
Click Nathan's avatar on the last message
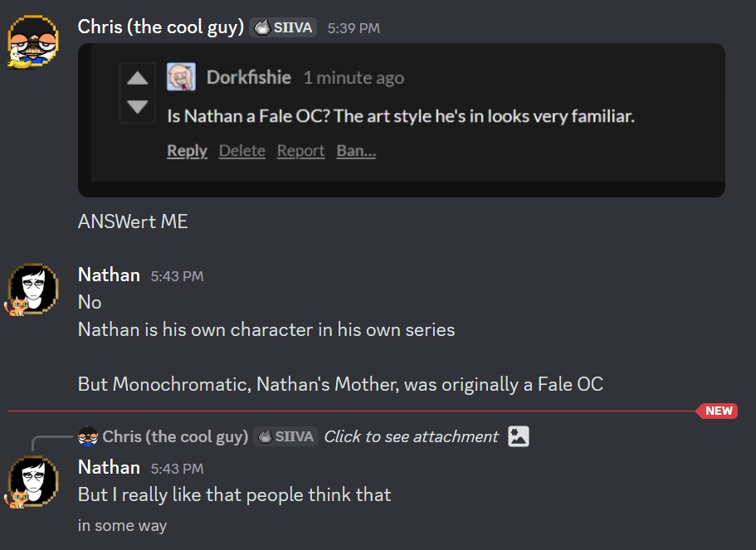32,482
